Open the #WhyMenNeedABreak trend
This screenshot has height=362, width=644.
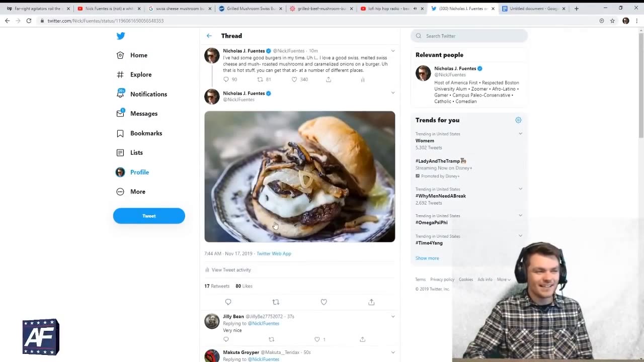441,196
